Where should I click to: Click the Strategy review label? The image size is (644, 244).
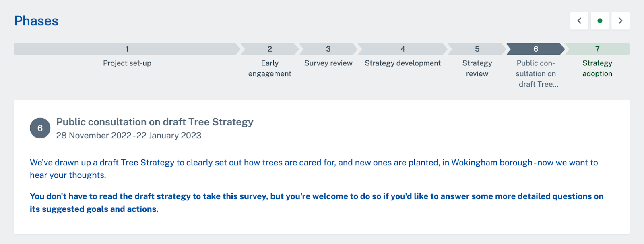pyautogui.click(x=477, y=69)
